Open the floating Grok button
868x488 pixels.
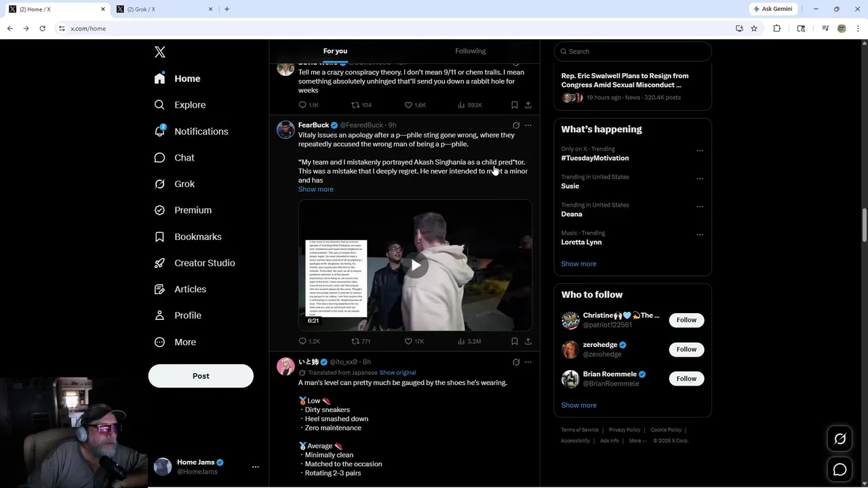coord(840,439)
